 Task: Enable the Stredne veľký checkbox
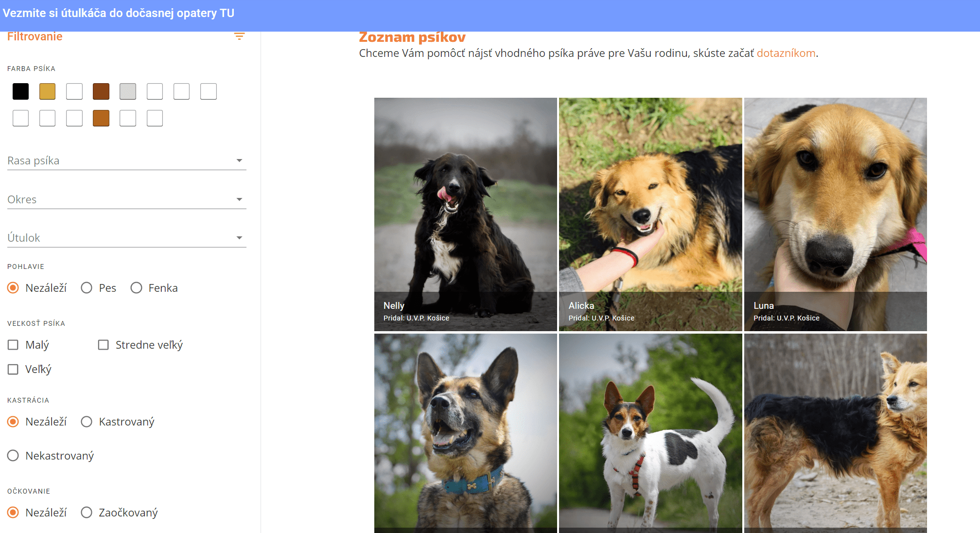pyautogui.click(x=103, y=345)
